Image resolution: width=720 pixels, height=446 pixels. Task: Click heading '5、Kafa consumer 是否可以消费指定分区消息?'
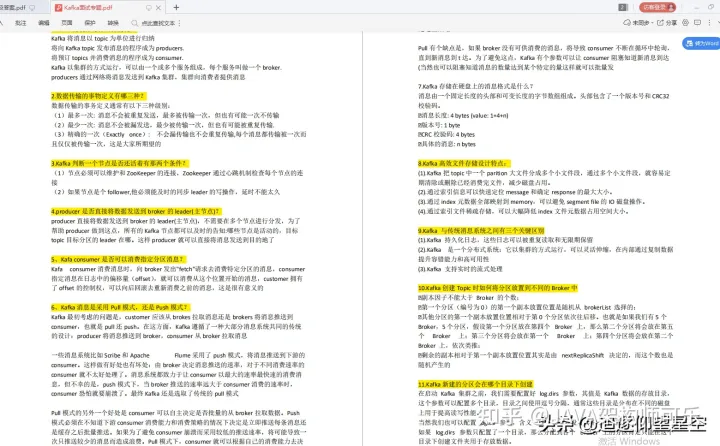(118, 259)
